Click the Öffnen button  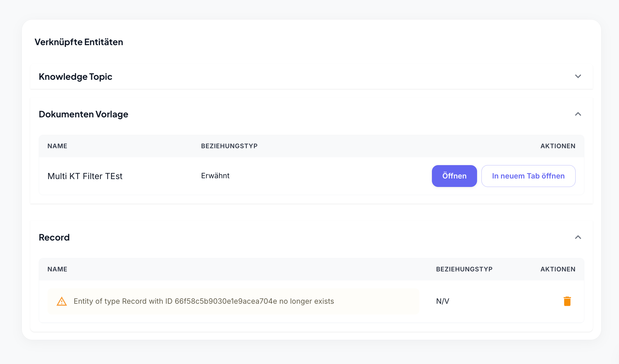454,176
